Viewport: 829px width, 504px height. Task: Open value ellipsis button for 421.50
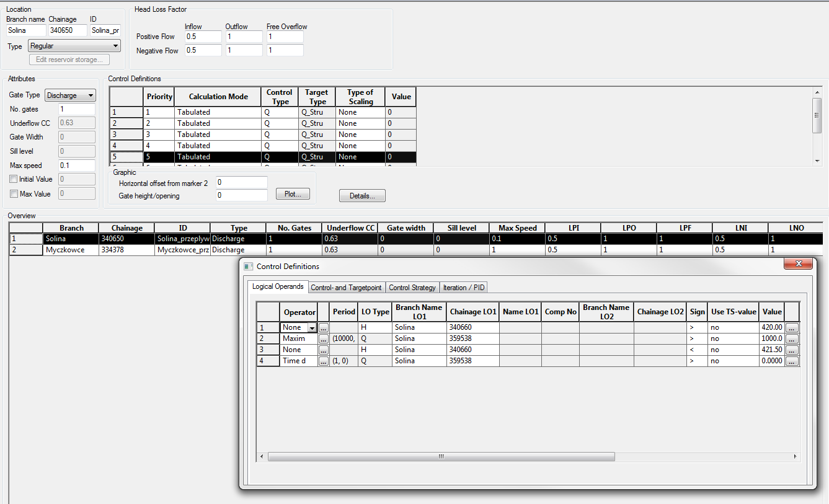[x=792, y=350]
